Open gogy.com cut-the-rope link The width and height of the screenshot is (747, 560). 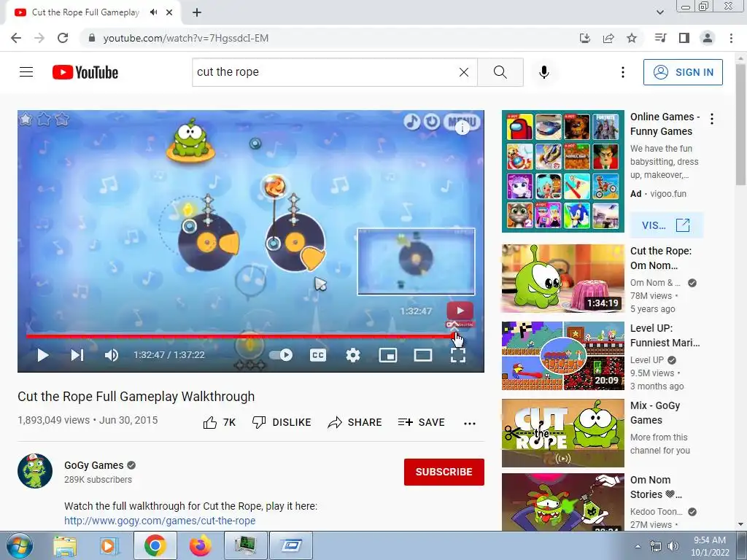pos(160,521)
